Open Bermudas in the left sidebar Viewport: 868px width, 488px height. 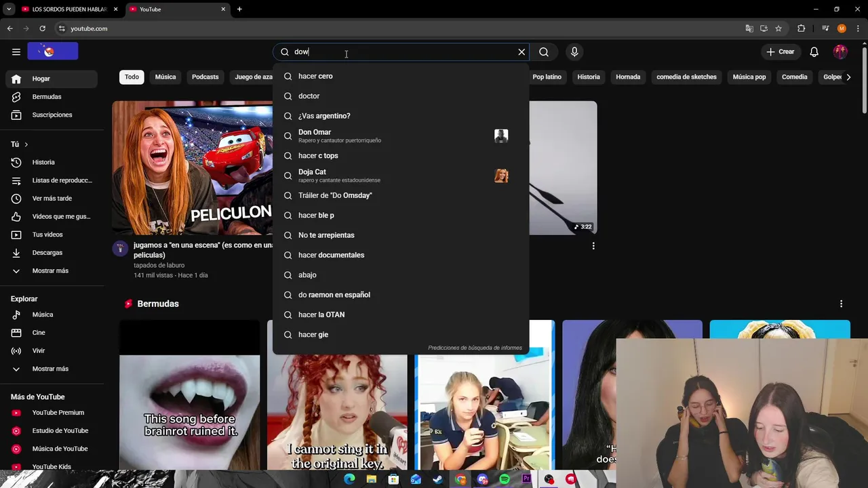52,97
